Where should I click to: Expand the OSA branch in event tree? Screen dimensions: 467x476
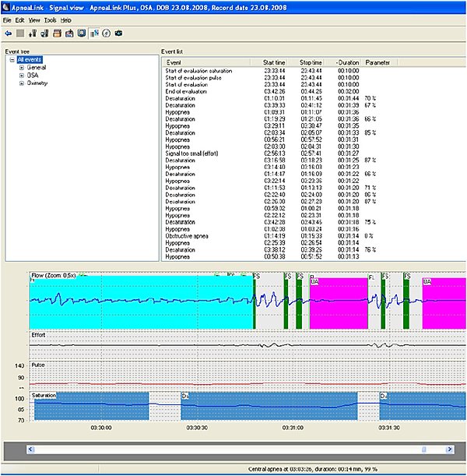(x=22, y=75)
